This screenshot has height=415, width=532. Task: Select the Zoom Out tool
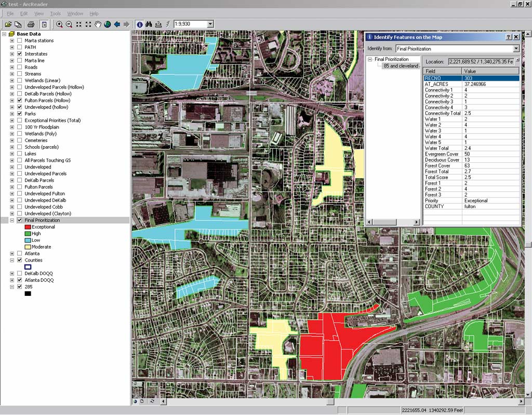69,24
